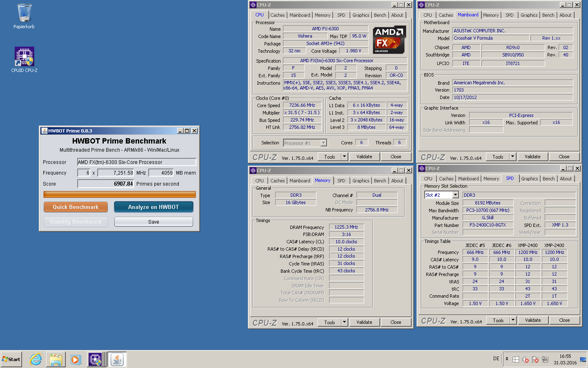Open Mainboard tab in Memory window
Image resolution: width=588 pixels, height=368 pixels.
[300, 181]
